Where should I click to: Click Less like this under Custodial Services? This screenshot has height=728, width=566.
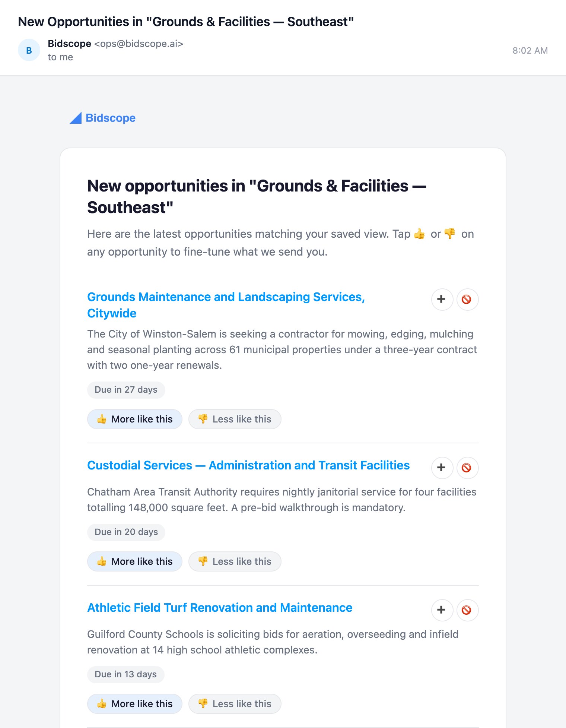[235, 561]
